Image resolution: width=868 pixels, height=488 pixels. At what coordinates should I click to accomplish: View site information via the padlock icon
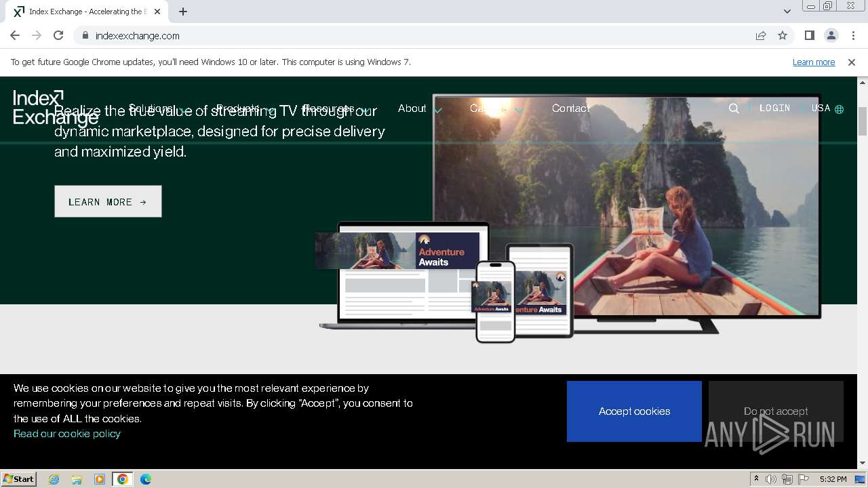tap(85, 35)
